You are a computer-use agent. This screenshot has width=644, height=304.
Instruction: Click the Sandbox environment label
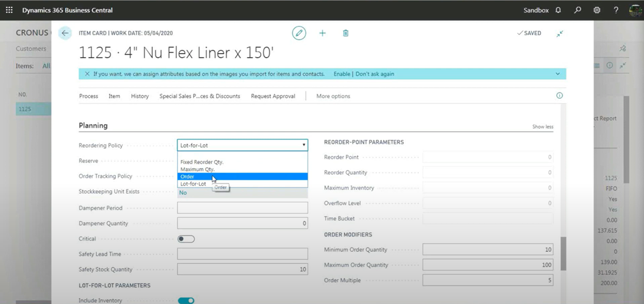point(536,10)
